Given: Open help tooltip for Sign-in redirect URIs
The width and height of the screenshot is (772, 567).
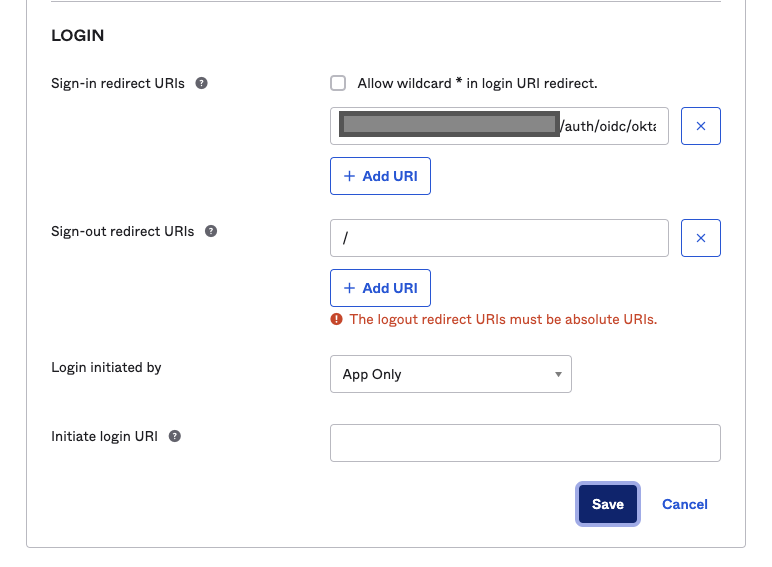Looking at the screenshot, I should (x=201, y=83).
